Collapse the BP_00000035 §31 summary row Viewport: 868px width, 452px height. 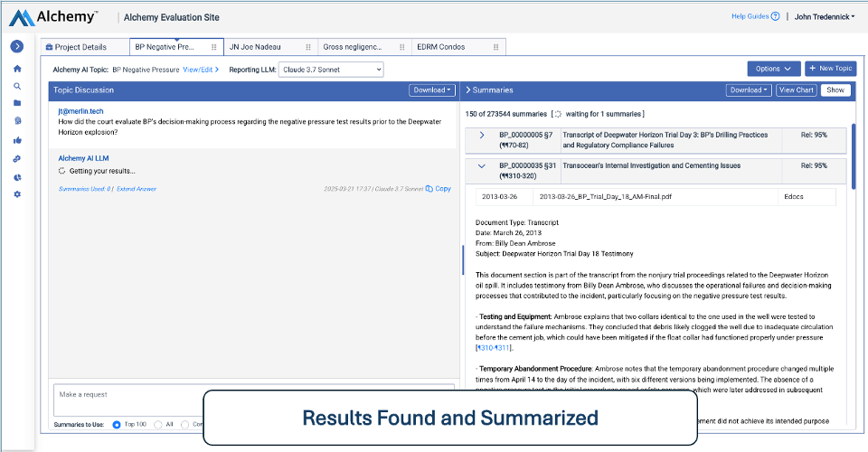[x=481, y=166]
